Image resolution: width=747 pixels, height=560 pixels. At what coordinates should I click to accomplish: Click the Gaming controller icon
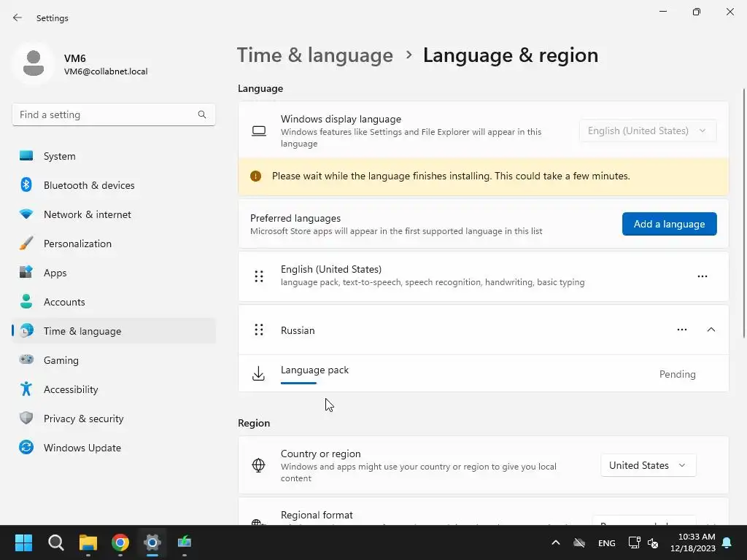tap(26, 359)
